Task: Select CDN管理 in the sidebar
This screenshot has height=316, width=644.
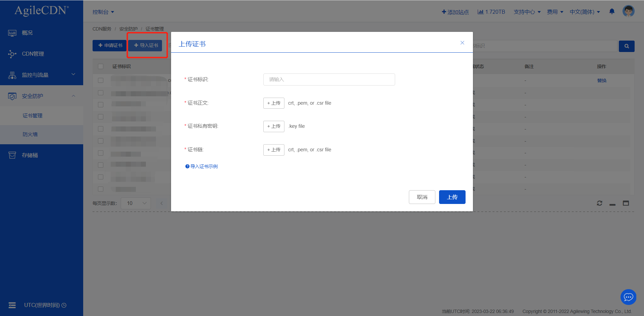Action: click(x=33, y=54)
